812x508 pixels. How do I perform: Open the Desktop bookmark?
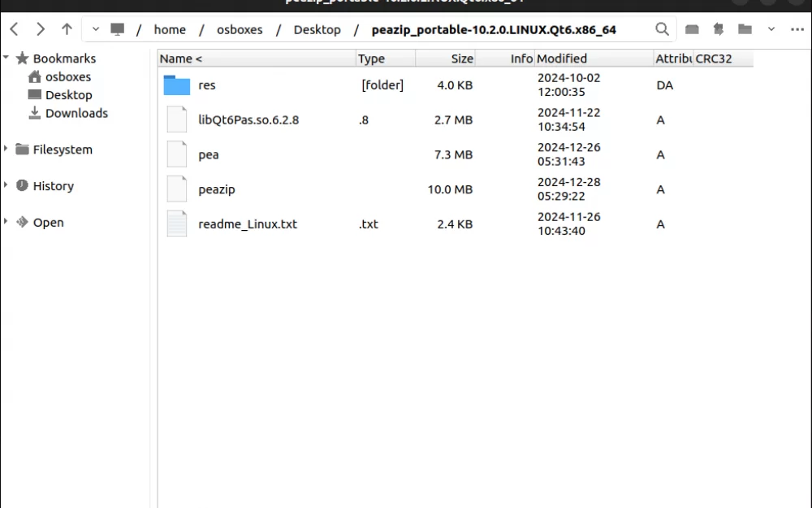click(68, 95)
